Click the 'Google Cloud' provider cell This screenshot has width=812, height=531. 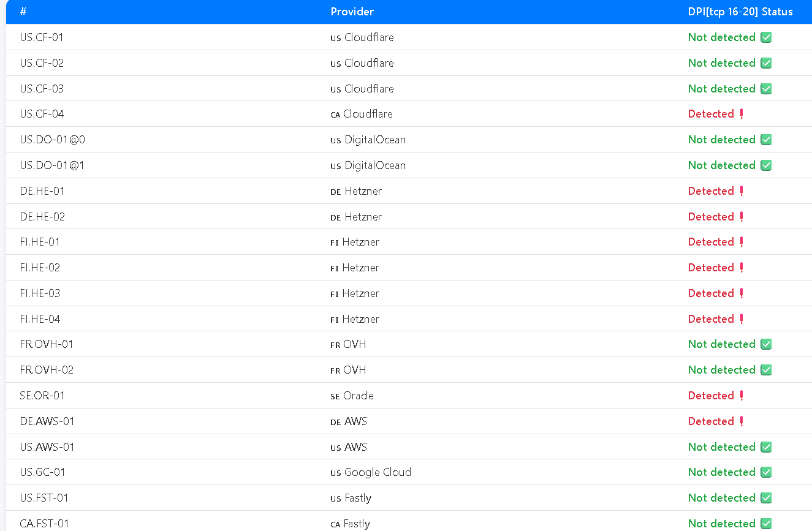pyautogui.click(x=371, y=472)
